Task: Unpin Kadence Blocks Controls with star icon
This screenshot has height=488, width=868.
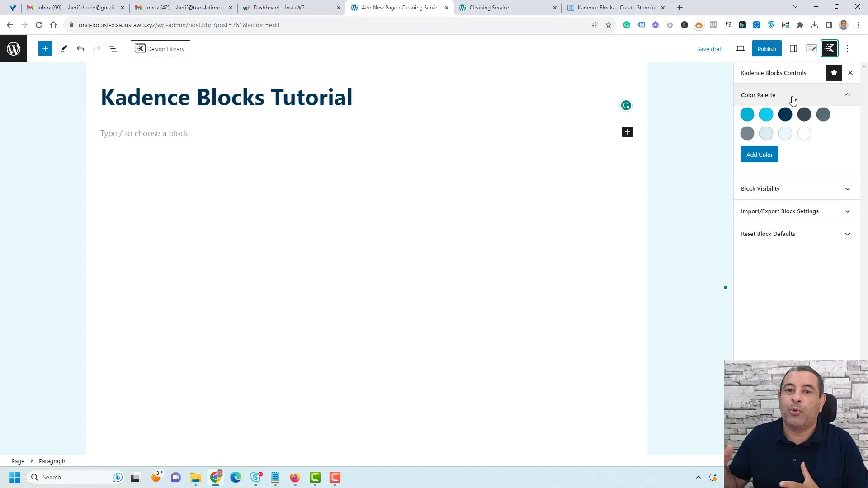Action: [834, 73]
